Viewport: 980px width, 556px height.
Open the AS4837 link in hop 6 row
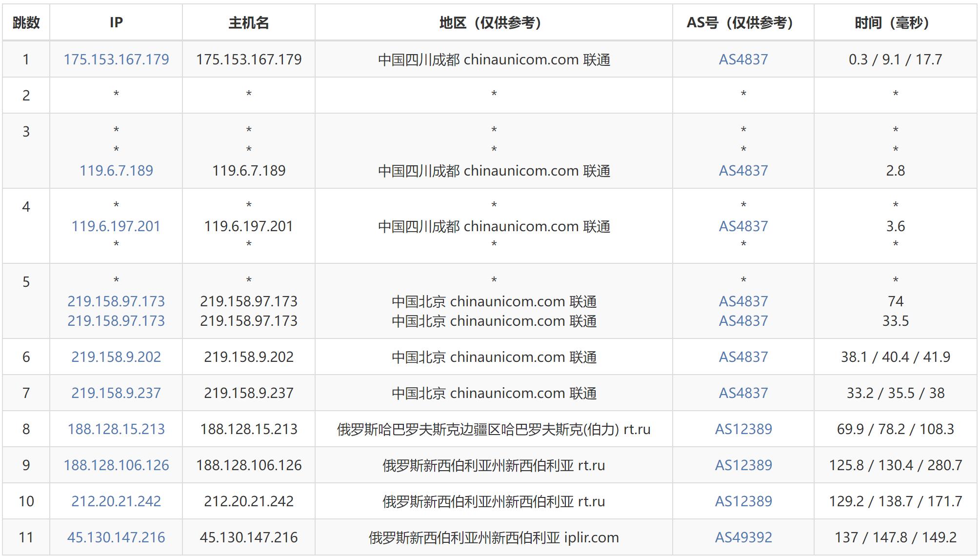coord(743,357)
